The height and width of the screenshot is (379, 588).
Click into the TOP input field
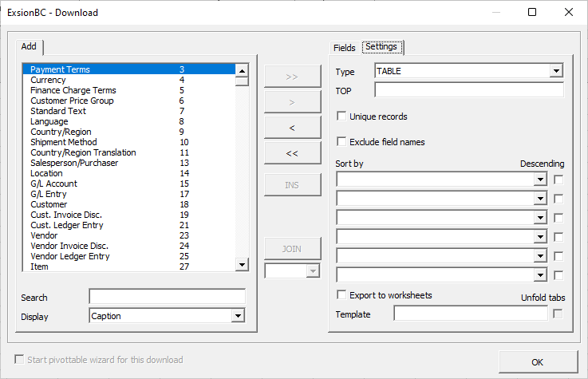point(469,90)
